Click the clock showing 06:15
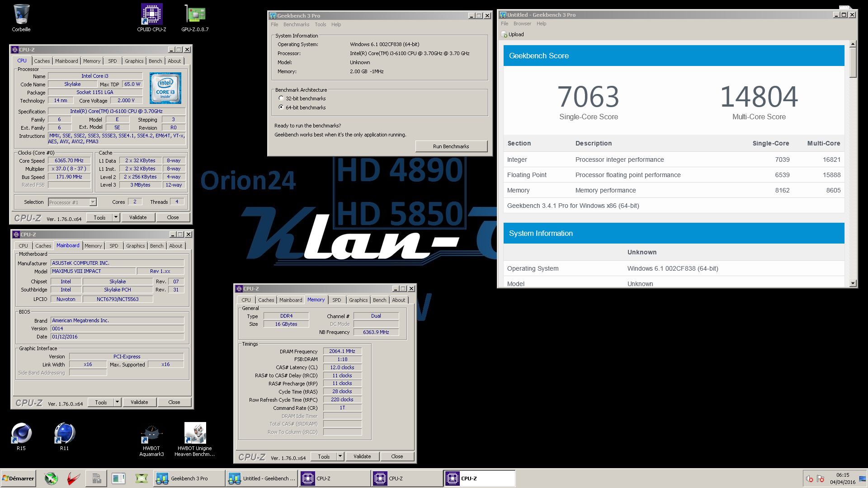868x488 pixels. 842,475
